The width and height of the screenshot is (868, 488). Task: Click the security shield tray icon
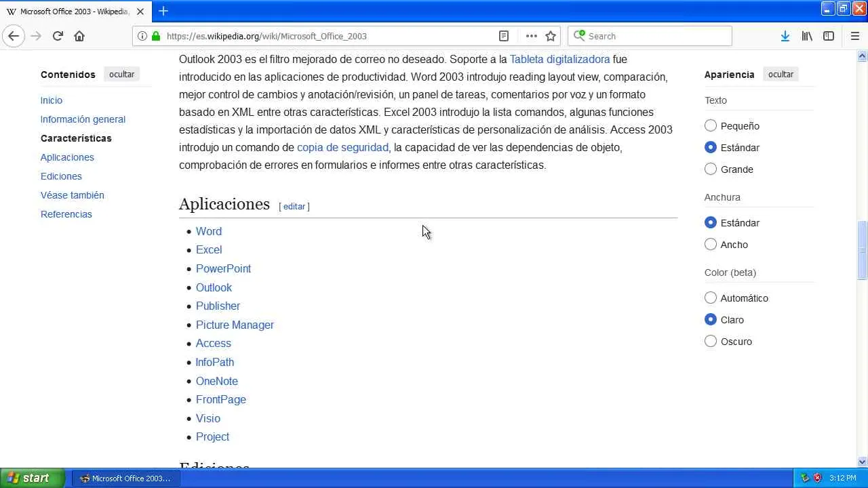(817, 478)
